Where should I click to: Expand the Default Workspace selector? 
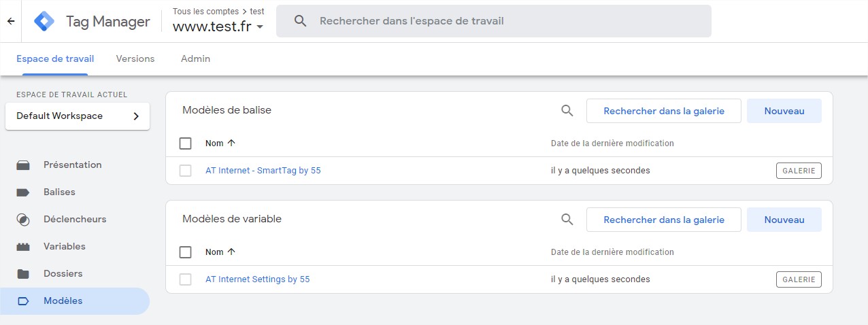pos(78,116)
